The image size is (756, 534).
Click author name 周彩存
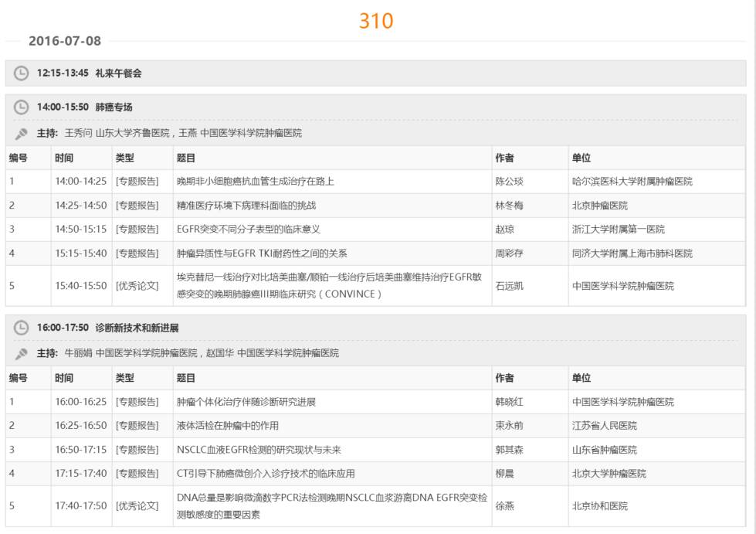click(x=509, y=253)
